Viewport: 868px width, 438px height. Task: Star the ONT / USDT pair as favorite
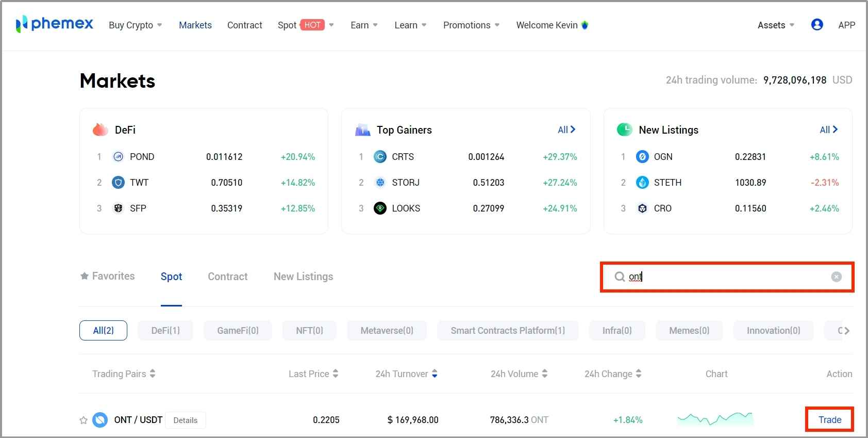click(x=84, y=420)
